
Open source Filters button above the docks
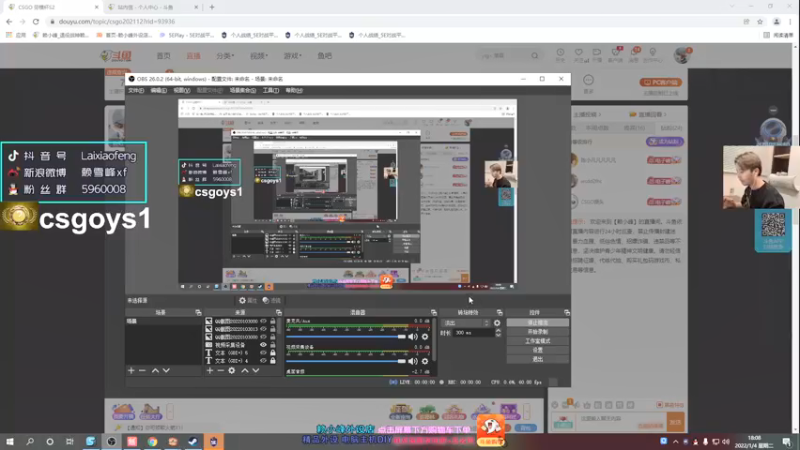click(271, 301)
